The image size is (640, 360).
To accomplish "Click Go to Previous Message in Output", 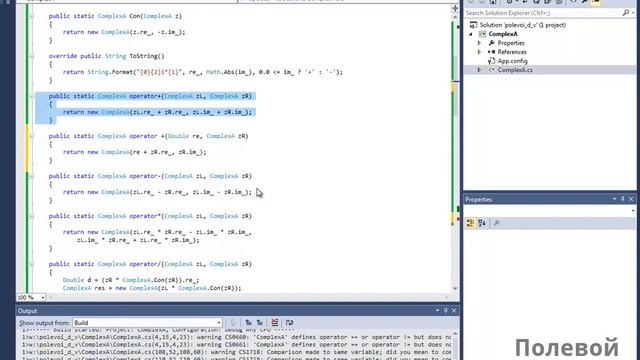I will (248, 322).
